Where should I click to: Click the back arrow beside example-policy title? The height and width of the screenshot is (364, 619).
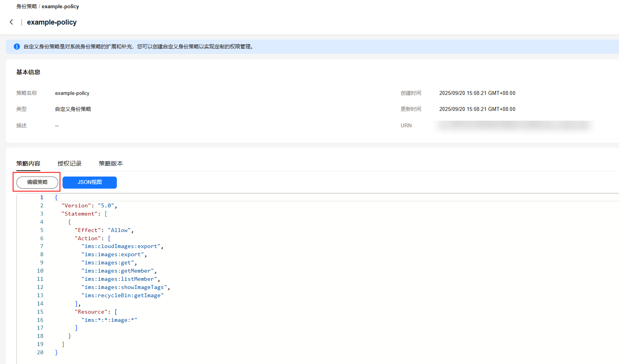click(x=11, y=22)
